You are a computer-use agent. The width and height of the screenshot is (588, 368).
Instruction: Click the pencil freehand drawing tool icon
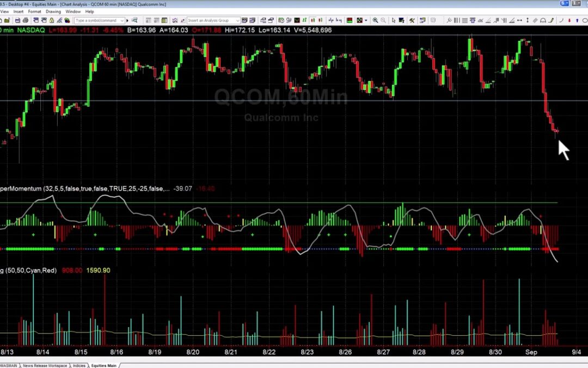point(551,20)
